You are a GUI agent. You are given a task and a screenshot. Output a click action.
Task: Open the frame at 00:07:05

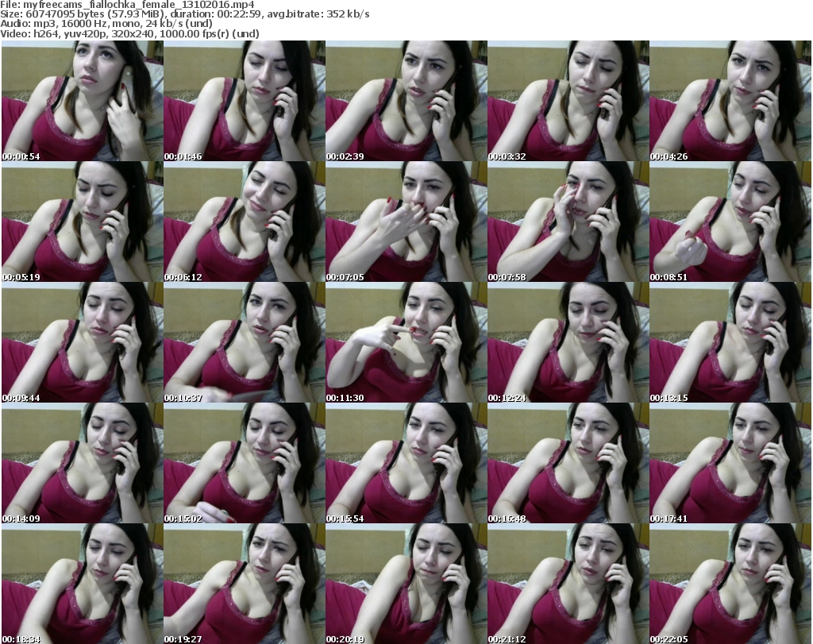(x=406, y=222)
